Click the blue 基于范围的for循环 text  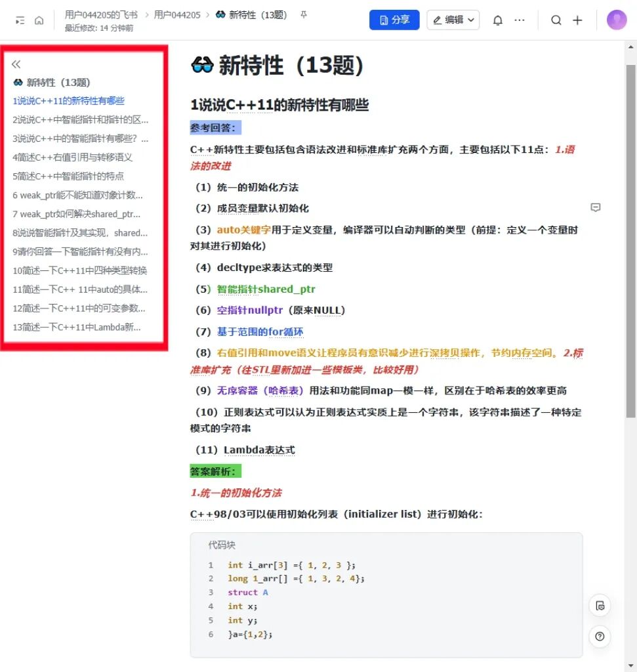click(260, 331)
